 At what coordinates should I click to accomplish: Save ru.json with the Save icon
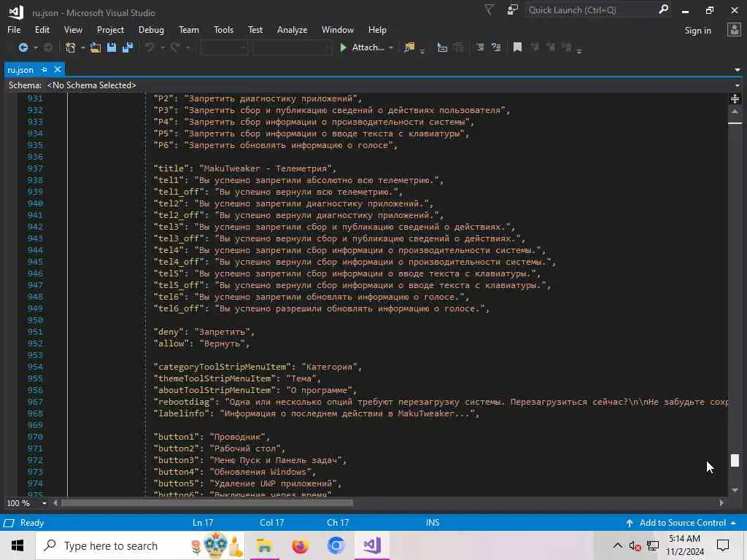point(112,47)
